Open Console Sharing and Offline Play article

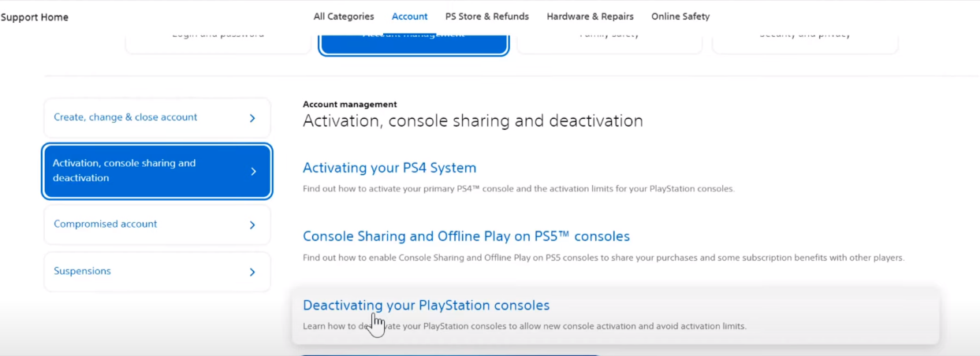(466, 236)
